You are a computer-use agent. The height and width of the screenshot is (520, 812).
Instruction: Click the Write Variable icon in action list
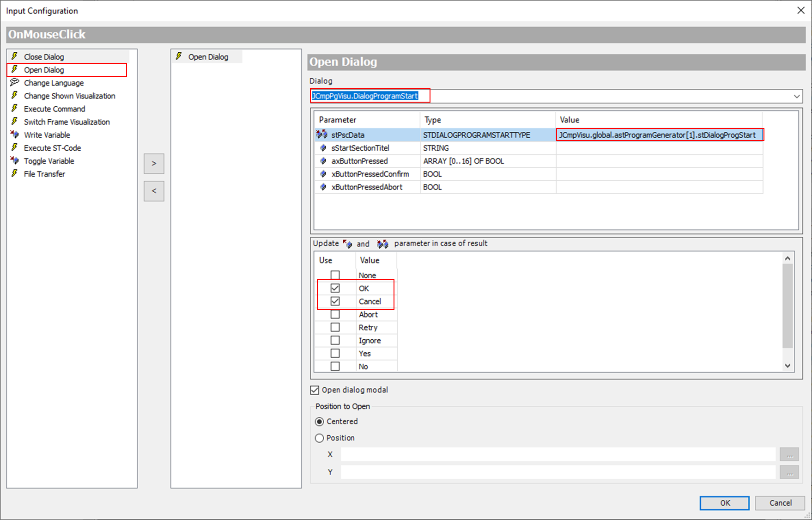click(x=15, y=135)
